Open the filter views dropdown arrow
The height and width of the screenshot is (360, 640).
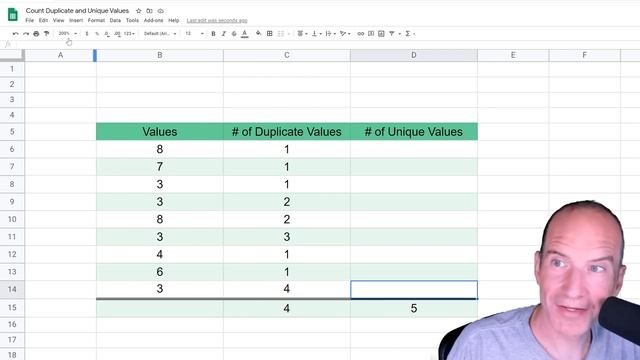coord(400,33)
